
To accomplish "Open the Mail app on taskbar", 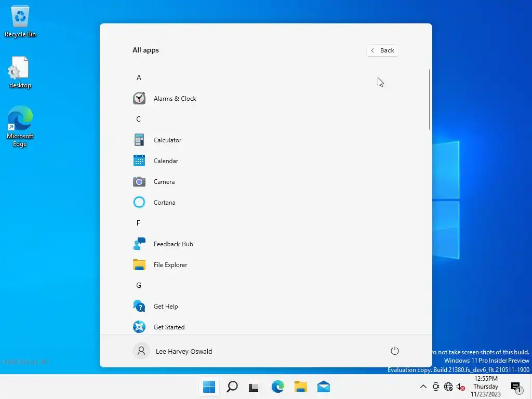I will click(x=324, y=387).
